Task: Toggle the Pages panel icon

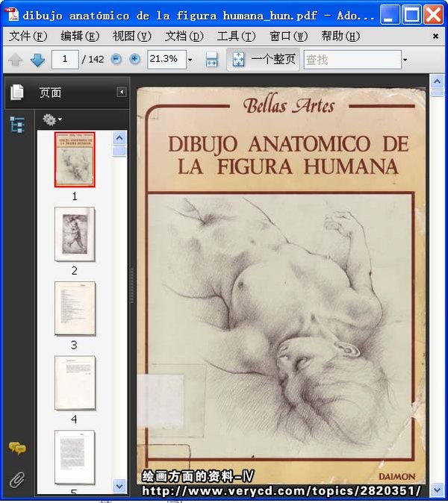Action: [17, 93]
